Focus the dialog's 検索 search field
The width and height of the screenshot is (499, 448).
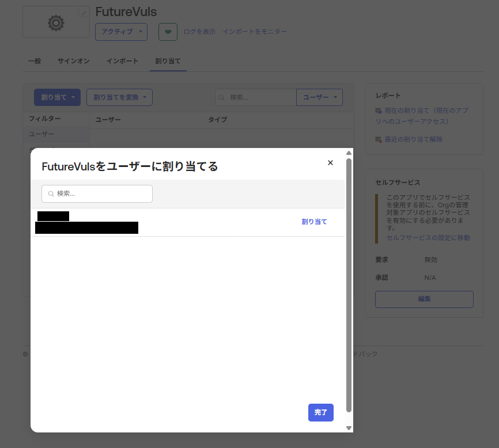coord(97,193)
